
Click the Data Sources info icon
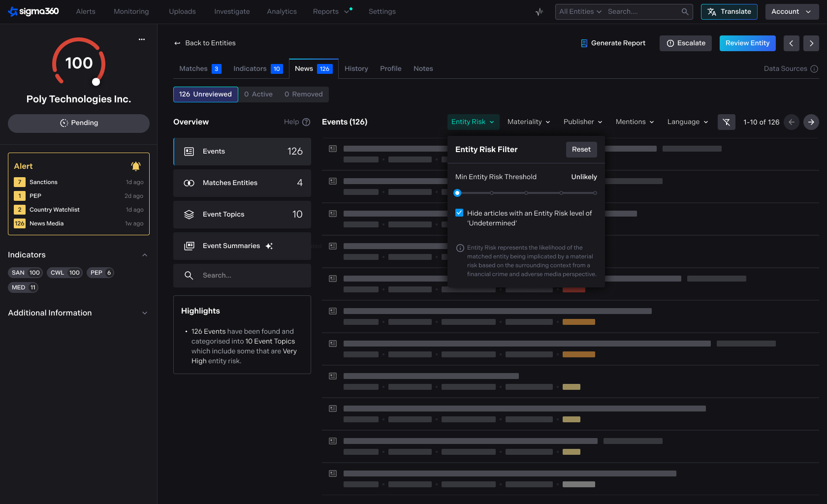pyautogui.click(x=814, y=69)
